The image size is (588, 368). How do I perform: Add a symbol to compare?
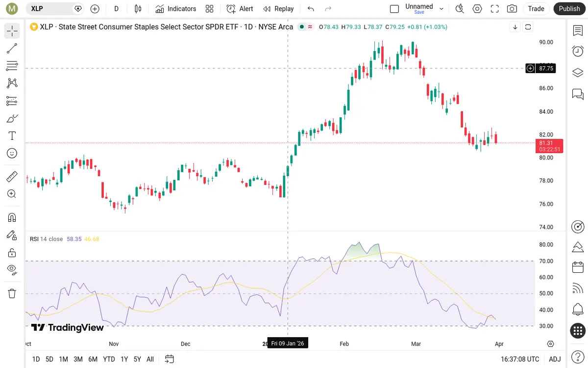(x=95, y=8)
